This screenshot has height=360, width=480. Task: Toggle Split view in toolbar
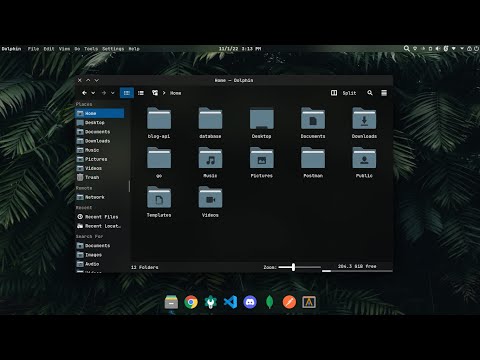pos(344,93)
